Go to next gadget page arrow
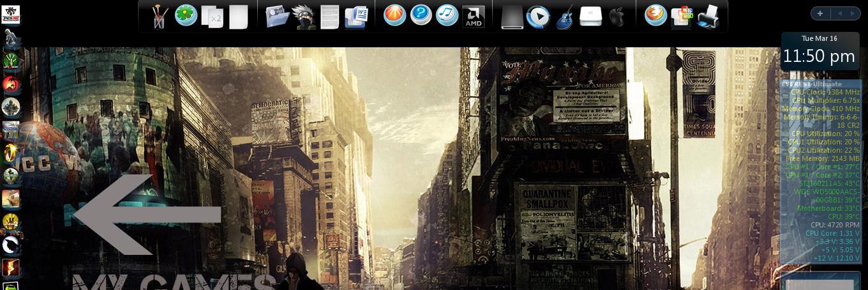 pyautogui.click(x=852, y=13)
